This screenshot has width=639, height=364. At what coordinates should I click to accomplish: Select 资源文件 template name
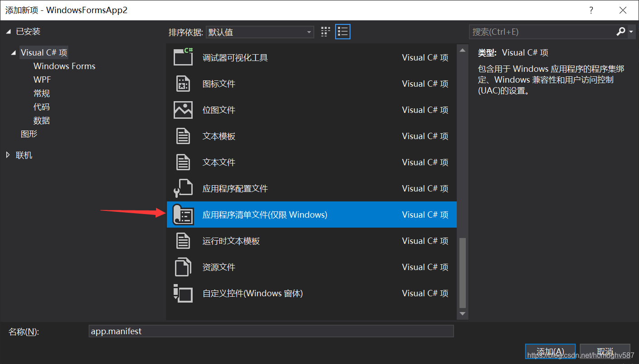pyautogui.click(x=219, y=267)
